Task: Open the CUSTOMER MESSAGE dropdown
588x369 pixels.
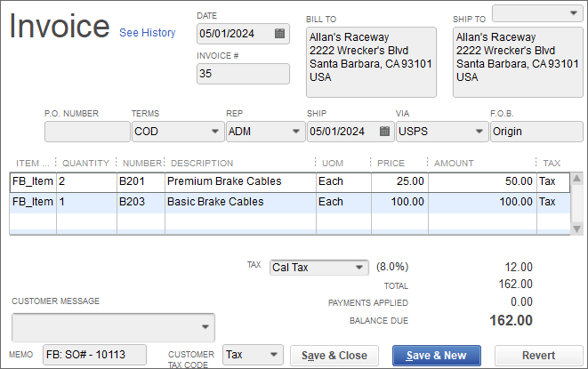Action: tap(205, 327)
